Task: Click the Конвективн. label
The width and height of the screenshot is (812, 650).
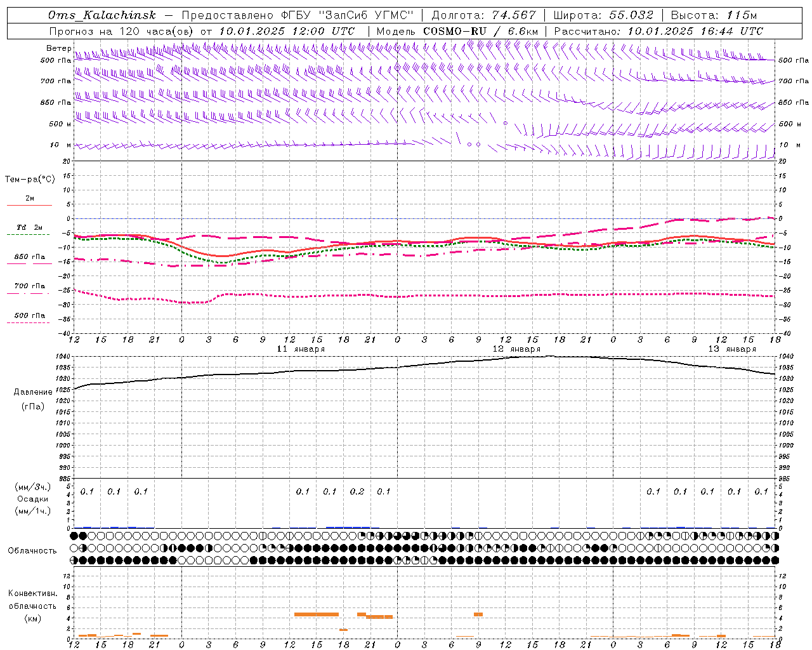Action: [x=32, y=594]
